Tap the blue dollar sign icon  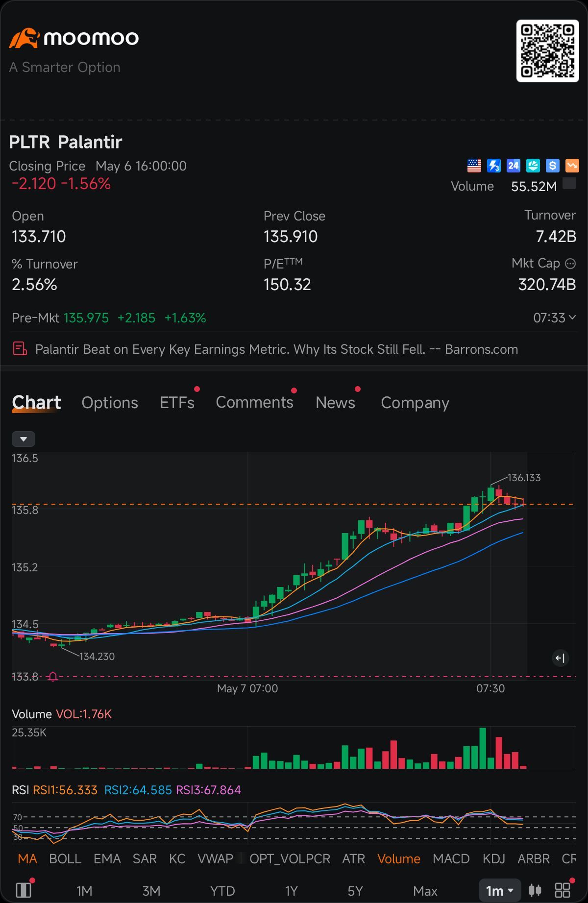click(553, 166)
